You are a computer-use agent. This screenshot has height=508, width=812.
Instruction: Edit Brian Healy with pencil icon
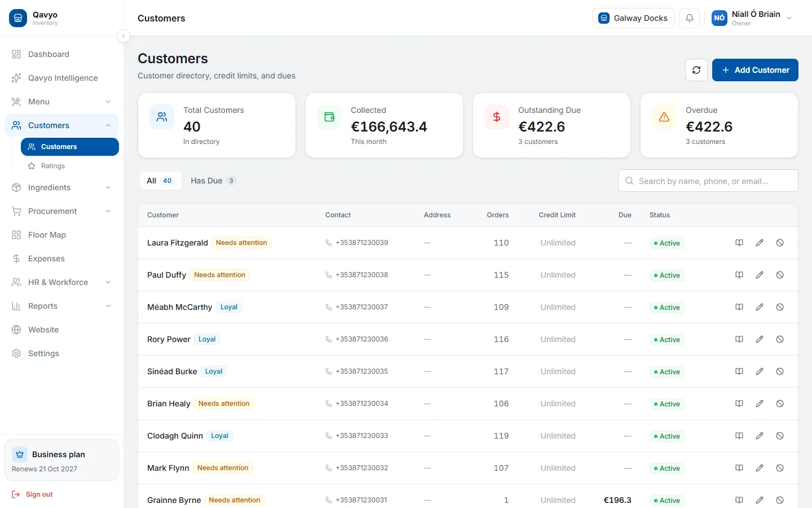[760, 404]
